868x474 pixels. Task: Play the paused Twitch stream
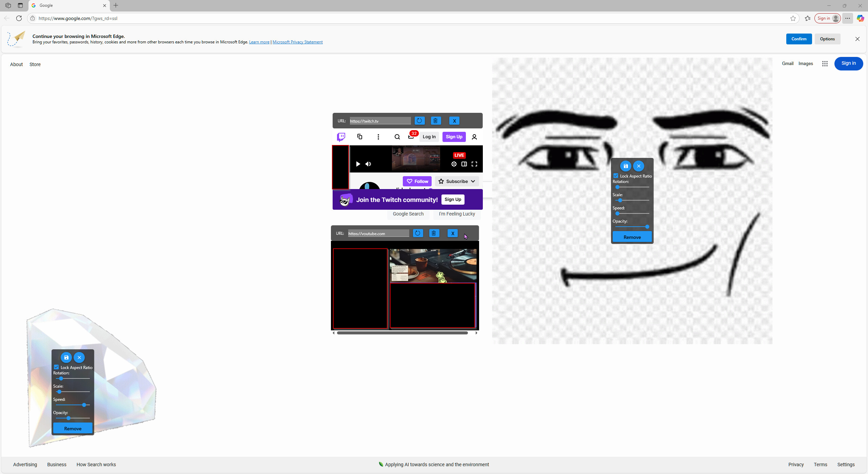coord(358,164)
